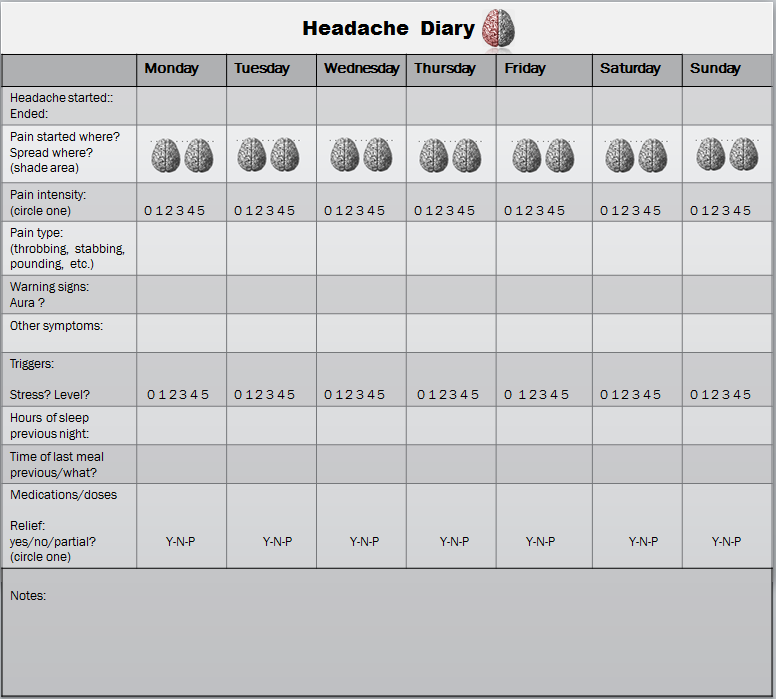Click Saturday's right brain image
Viewport: 776px width, 699px height.
[653, 155]
